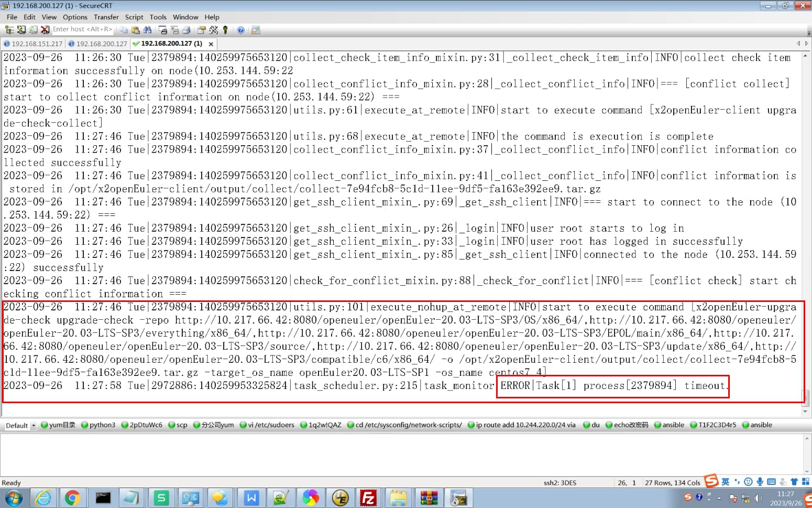812x508 pixels.
Task: Click the Enter host quick connect field
Action: point(82,29)
